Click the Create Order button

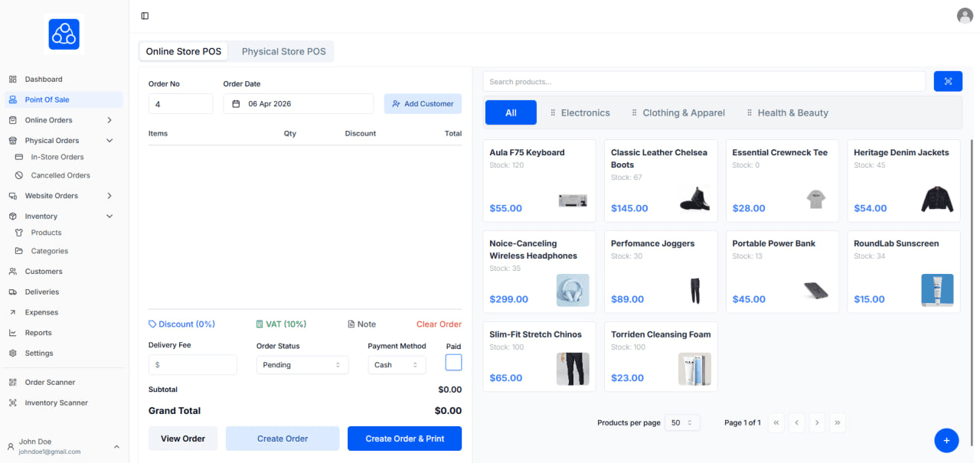[x=283, y=439]
